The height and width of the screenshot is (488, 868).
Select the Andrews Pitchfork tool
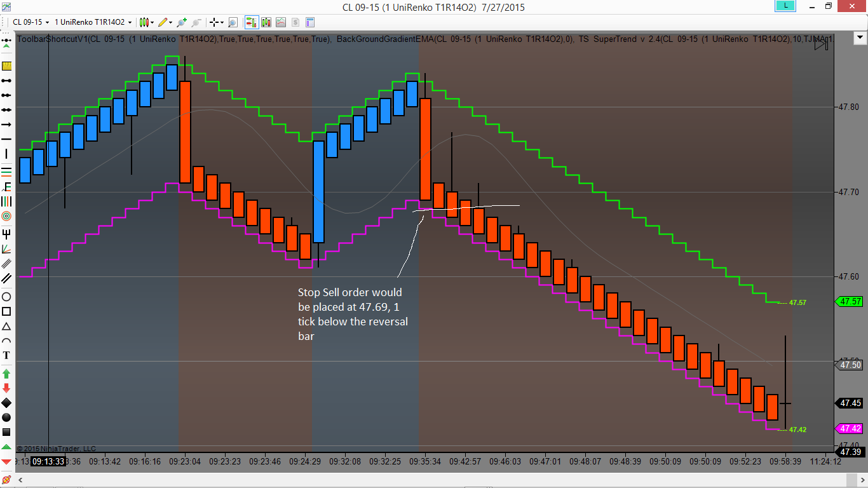tap(6, 233)
